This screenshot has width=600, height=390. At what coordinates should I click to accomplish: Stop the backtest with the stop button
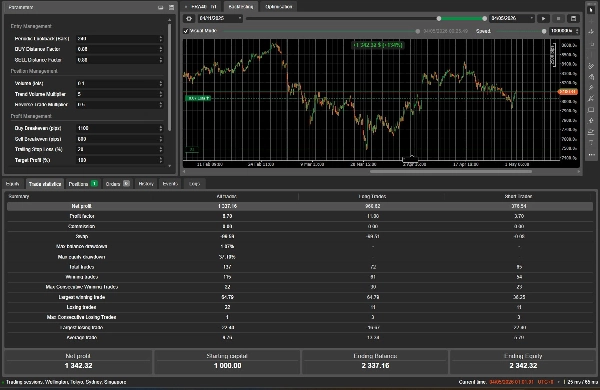(x=558, y=18)
